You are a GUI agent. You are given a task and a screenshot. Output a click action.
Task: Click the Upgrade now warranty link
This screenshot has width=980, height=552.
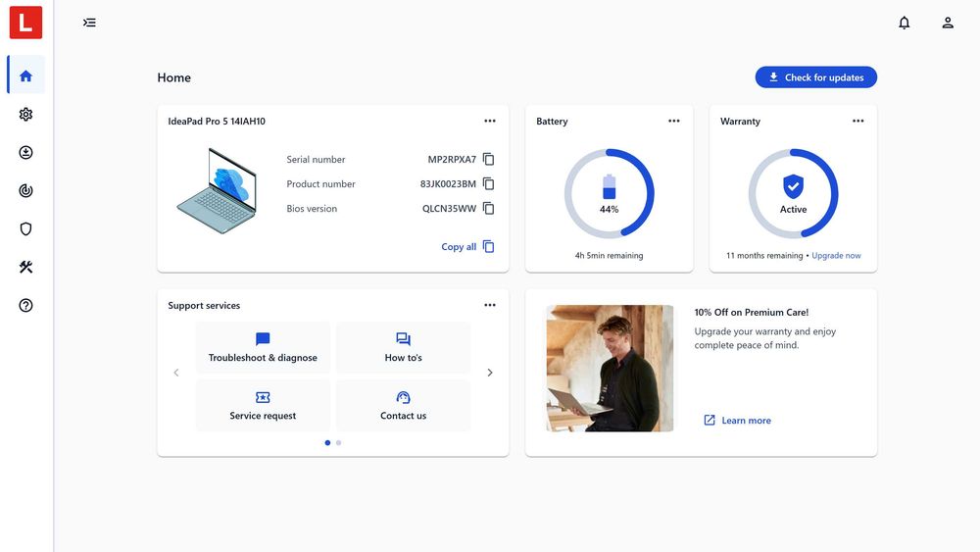coord(836,256)
